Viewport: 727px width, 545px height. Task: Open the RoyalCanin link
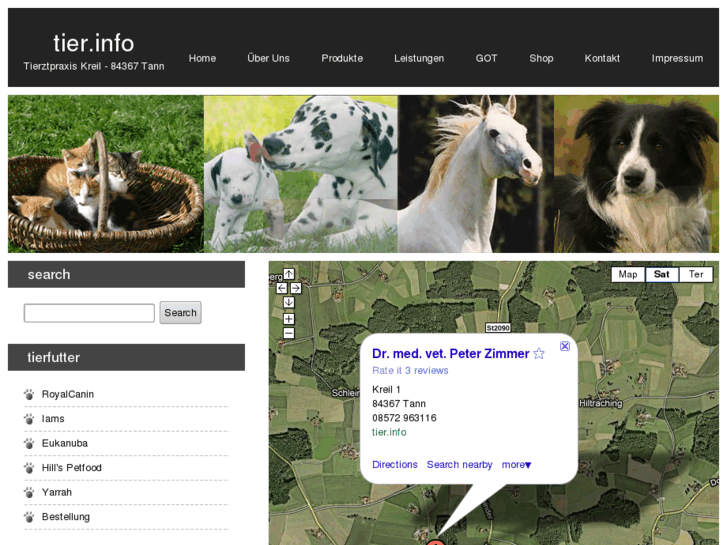68,394
